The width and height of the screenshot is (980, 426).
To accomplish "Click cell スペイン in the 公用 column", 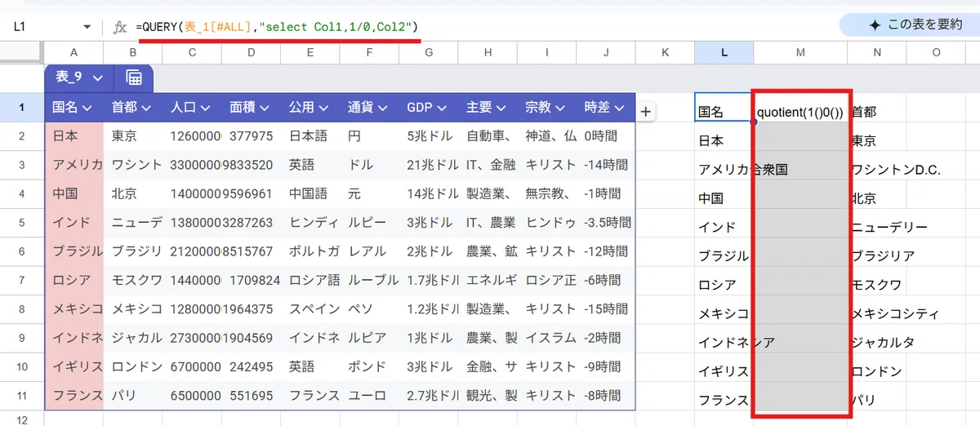I will (x=310, y=310).
